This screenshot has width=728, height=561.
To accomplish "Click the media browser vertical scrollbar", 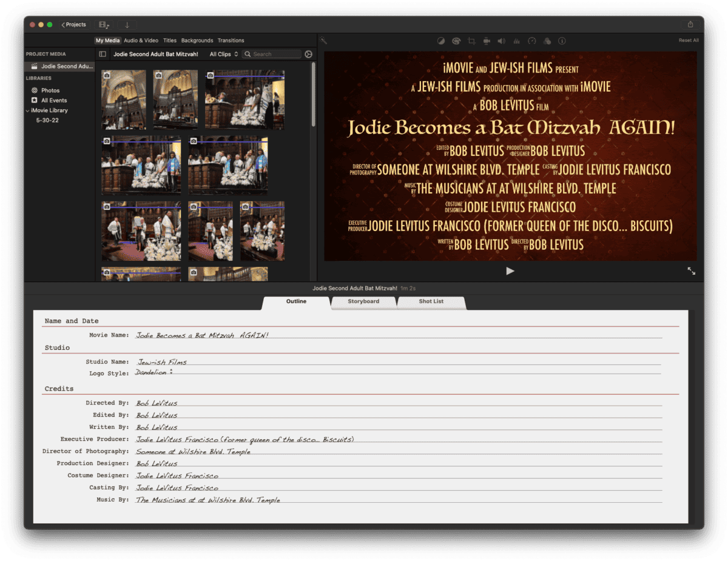I will [x=314, y=94].
